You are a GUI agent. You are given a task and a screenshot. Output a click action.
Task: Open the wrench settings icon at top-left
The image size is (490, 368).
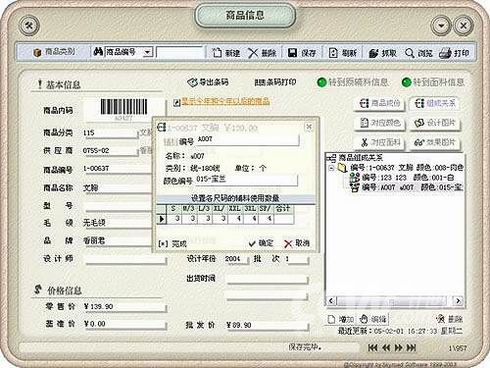point(29,26)
